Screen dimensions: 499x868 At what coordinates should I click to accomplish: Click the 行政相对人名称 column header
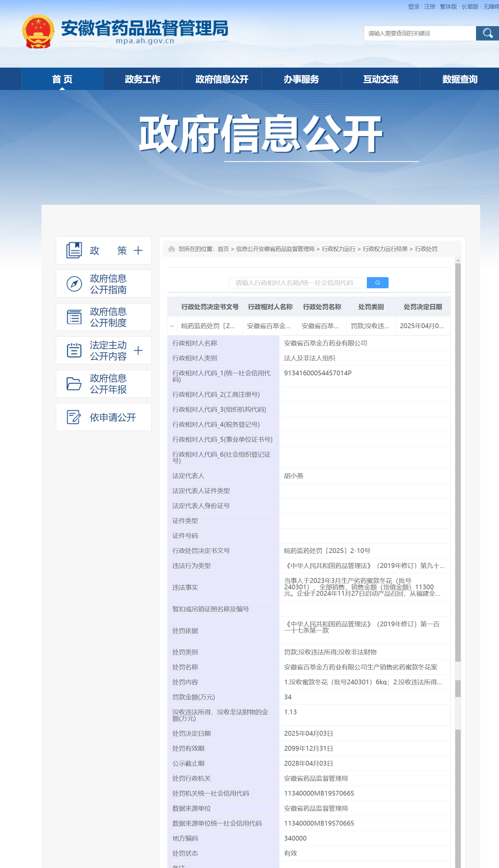coord(270,306)
